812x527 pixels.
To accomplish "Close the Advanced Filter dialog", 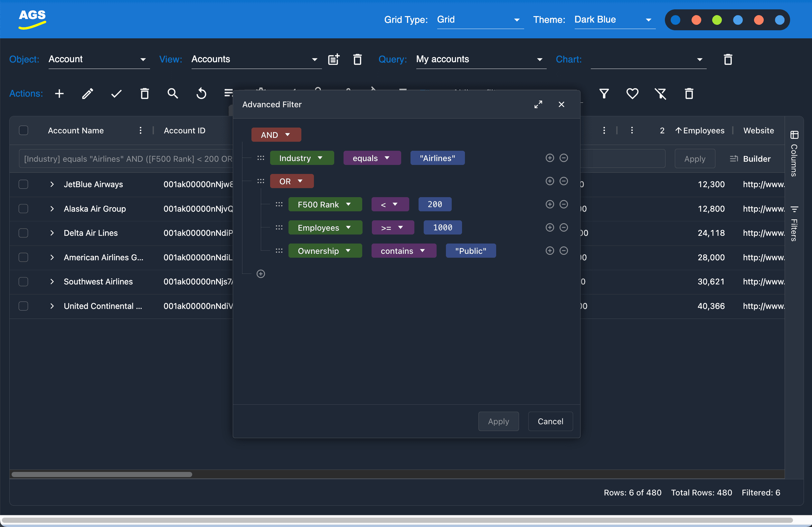I will click(x=561, y=104).
